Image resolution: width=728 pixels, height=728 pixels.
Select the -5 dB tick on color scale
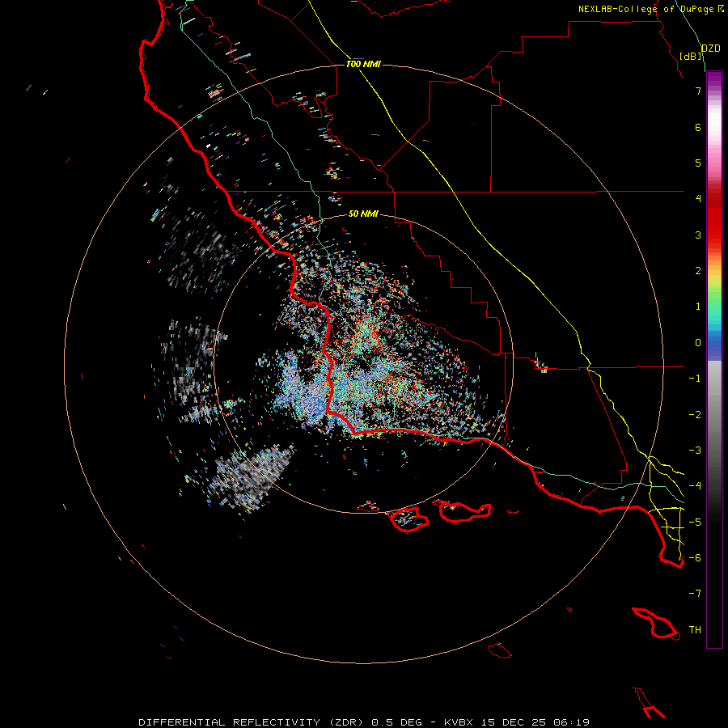695,523
